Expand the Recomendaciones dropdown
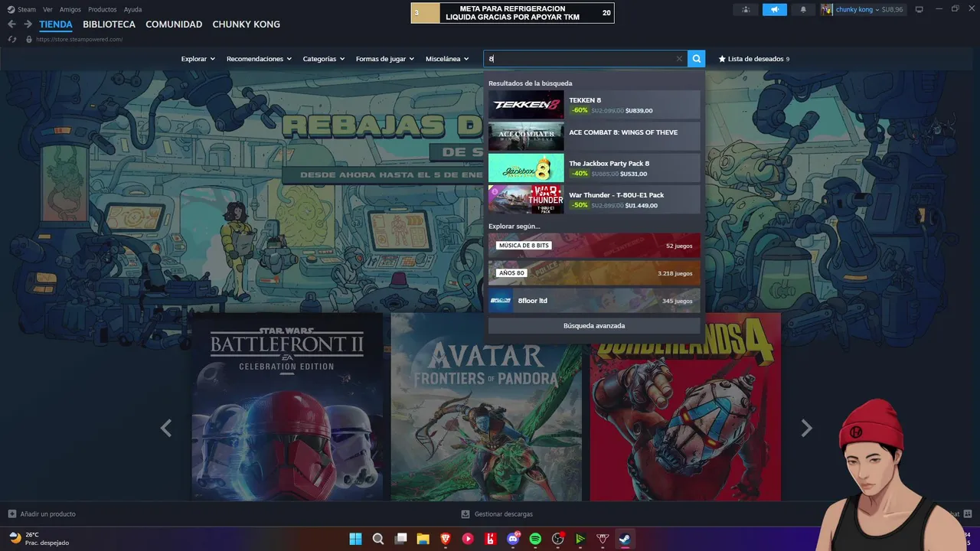Screen dimensions: 980x551 [259, 59]
